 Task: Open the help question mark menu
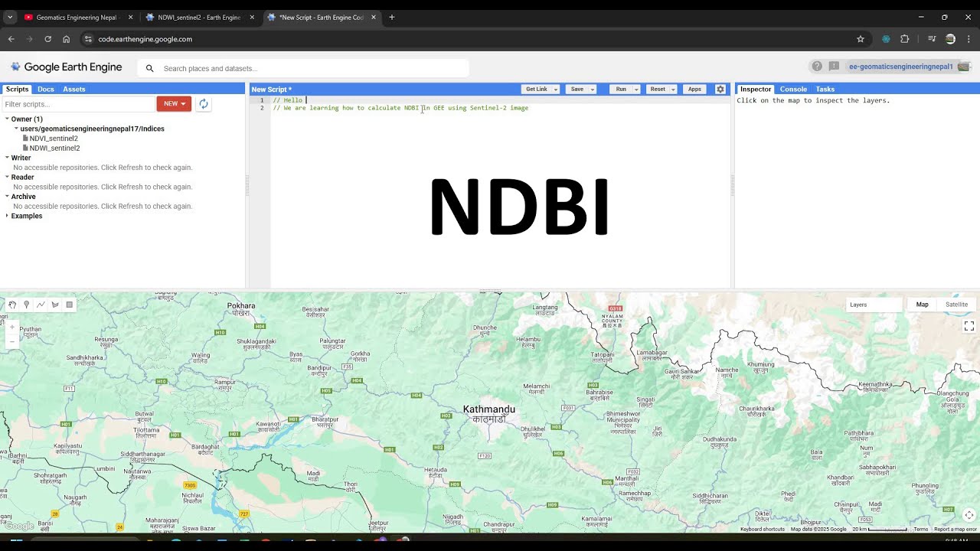817,67
